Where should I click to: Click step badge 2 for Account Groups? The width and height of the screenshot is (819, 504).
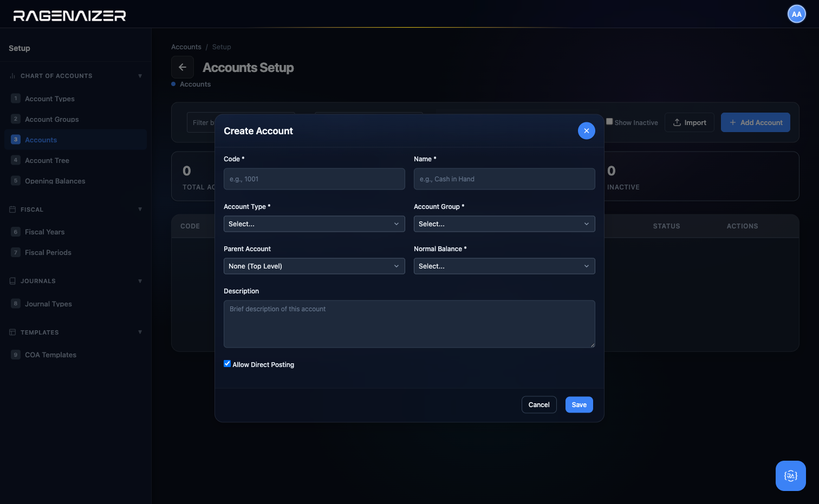click(16, 119)
